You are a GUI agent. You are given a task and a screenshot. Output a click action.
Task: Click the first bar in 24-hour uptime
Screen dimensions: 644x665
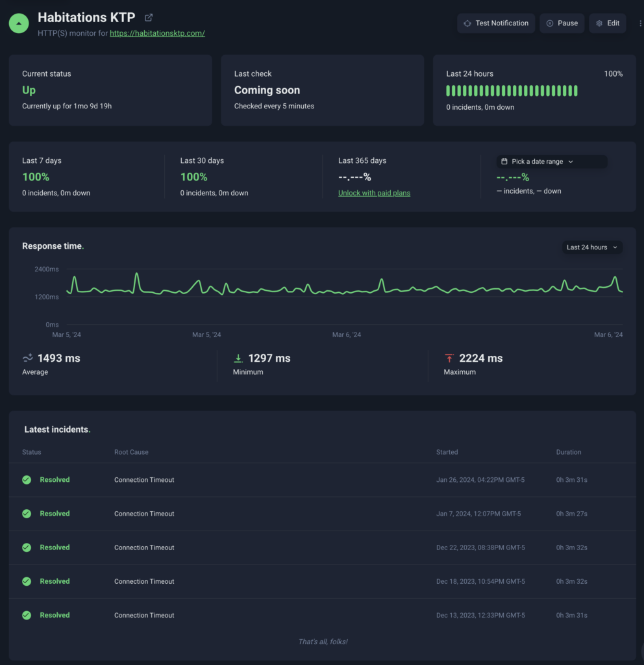click(449, 91)
